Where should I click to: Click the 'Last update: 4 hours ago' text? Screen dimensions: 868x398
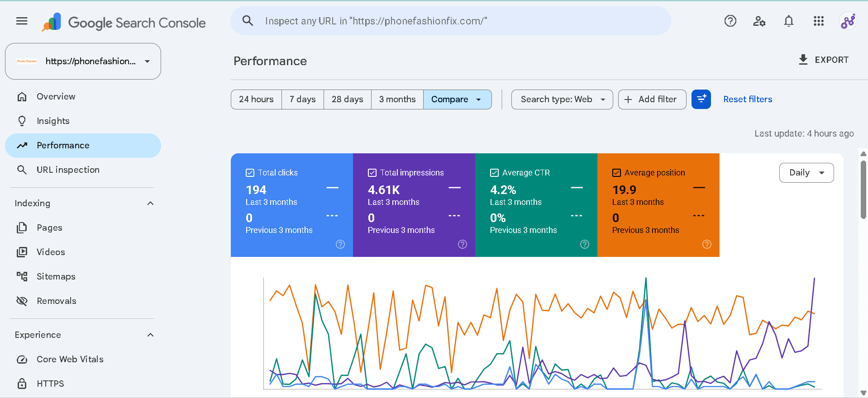[804, 133]
